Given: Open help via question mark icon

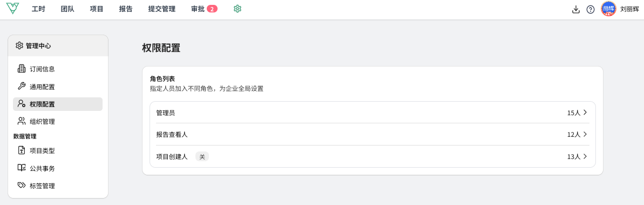Looking at the screenshot, I should pos(590,9).
